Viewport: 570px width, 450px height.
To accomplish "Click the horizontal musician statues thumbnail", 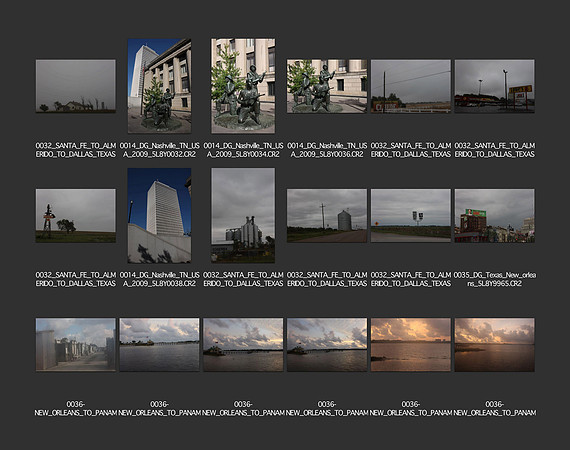I will [327, 86].
